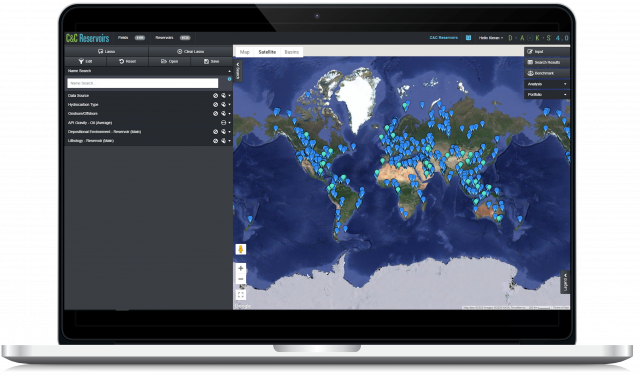Toggle map globe icon for Hydrocarbon Type

pos(223,104)
